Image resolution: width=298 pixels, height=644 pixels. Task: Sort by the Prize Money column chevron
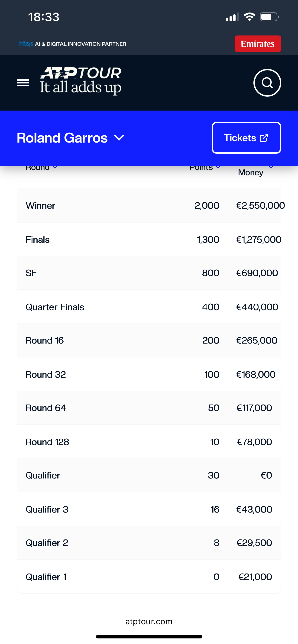[271, 167]
